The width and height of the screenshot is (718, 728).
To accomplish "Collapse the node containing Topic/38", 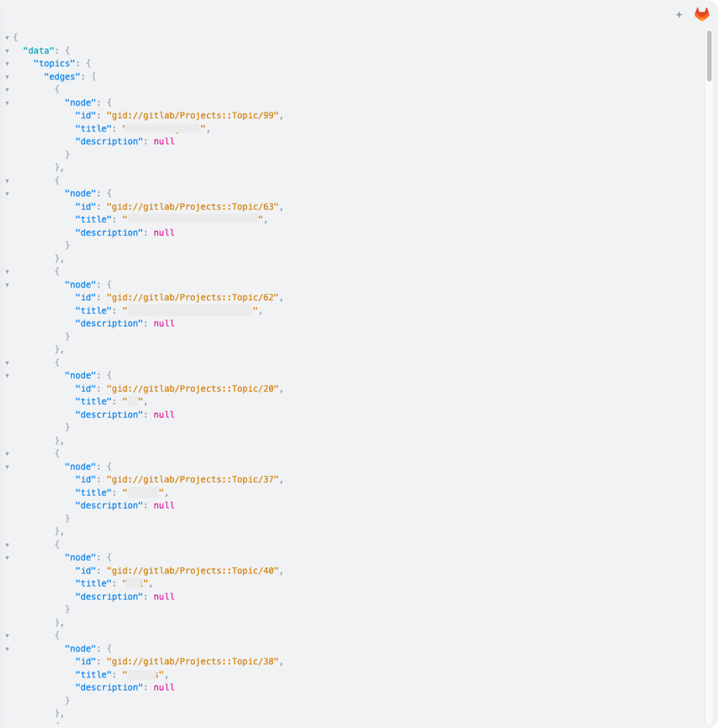I will (x=7, y=649).
